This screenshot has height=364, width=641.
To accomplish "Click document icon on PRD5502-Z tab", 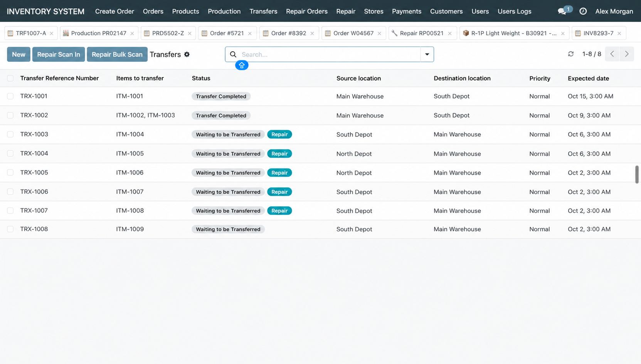I will pos(146,33).
